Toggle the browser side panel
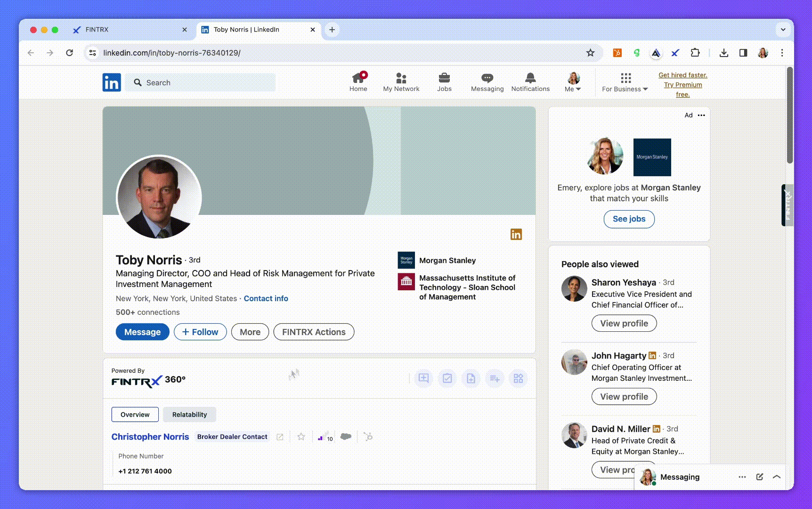 [743, 53]
